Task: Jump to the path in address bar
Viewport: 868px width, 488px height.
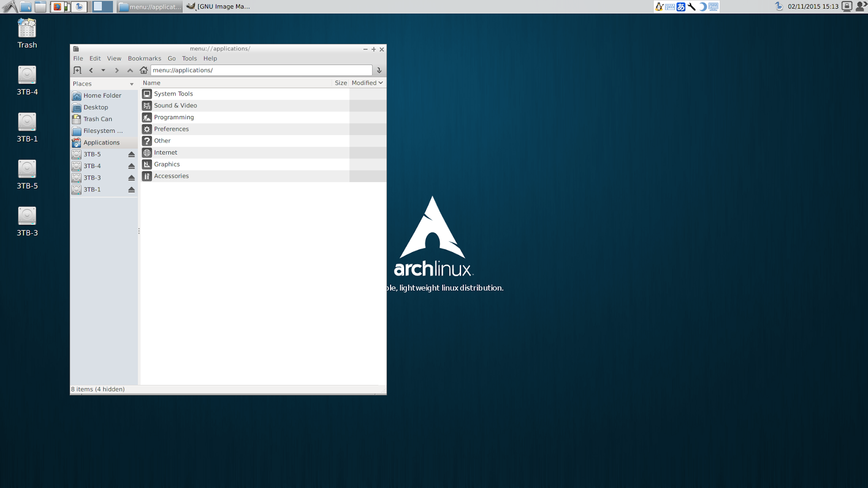Action: point(379,70)
